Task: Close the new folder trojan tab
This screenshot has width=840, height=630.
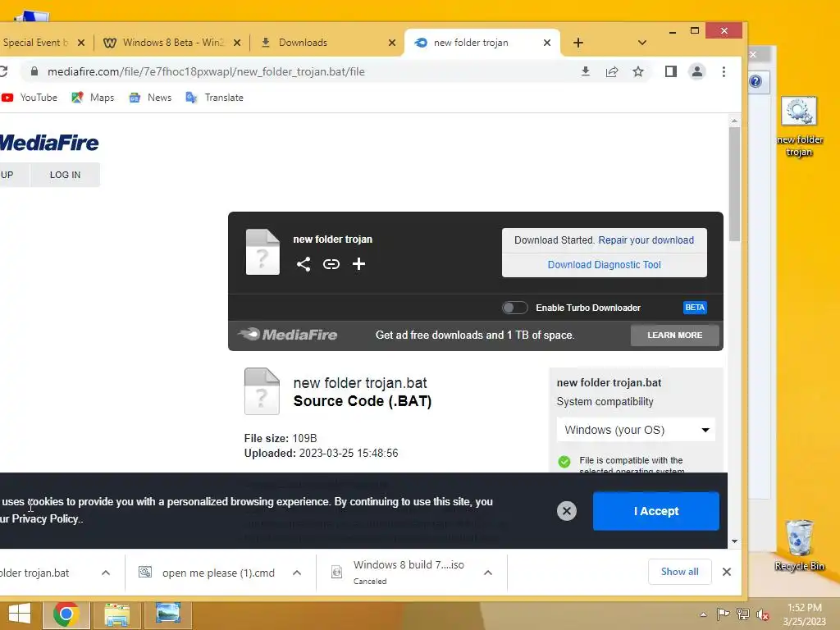Action: [547, 43]
